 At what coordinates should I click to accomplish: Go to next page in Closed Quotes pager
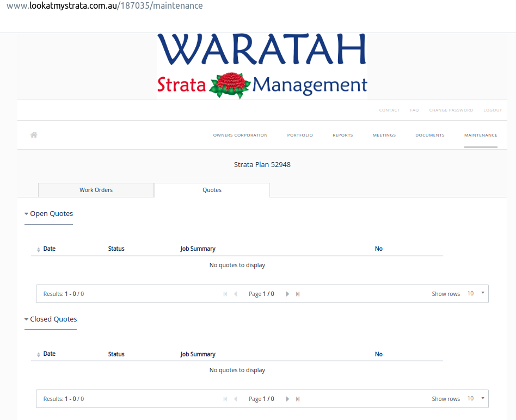pos(287,399)
